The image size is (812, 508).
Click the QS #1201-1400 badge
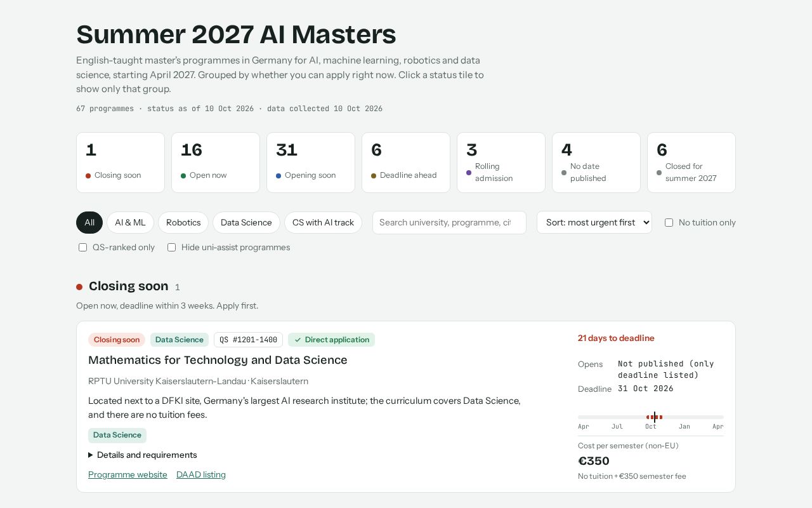248,340
